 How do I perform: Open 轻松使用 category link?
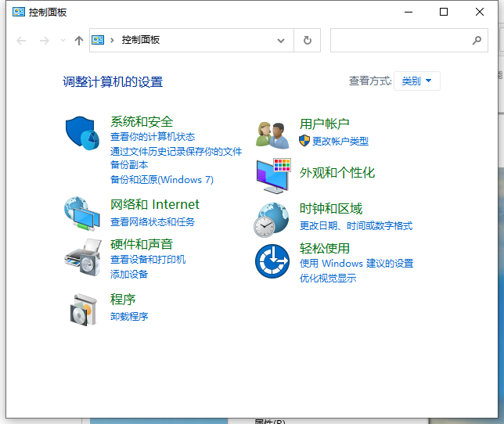[324, 248]
